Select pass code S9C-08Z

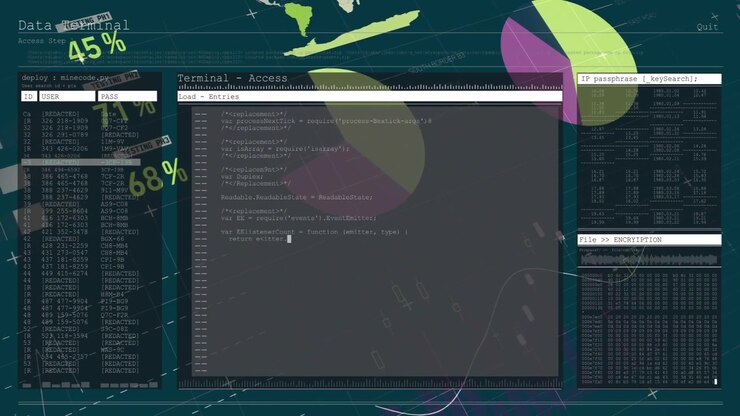coord(114,329)
